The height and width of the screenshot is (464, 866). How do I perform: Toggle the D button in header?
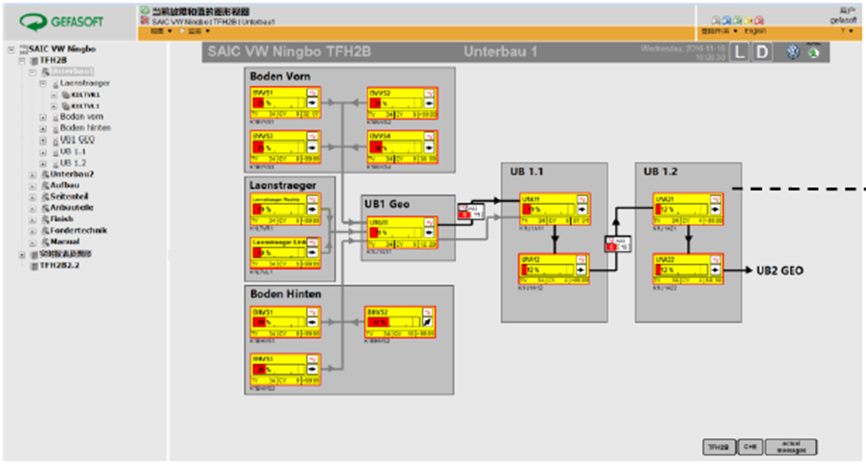tap(762, 52)
